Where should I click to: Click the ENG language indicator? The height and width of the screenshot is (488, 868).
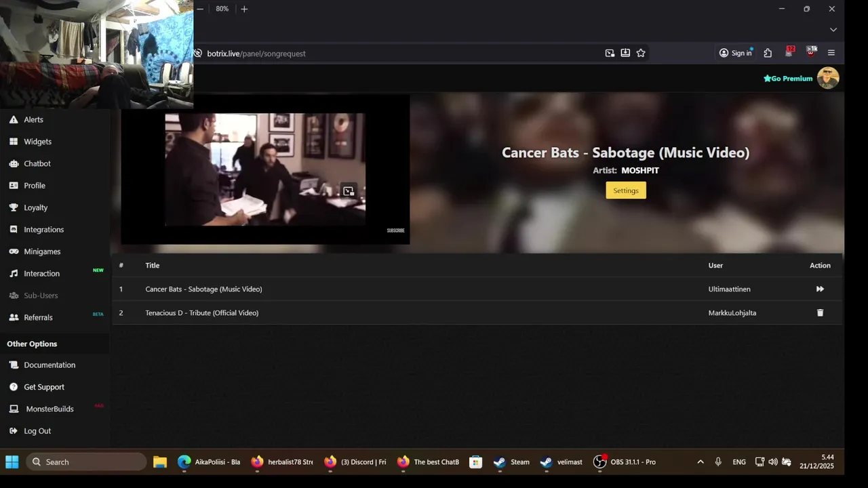pyautogui.click(x=739, y=462)
